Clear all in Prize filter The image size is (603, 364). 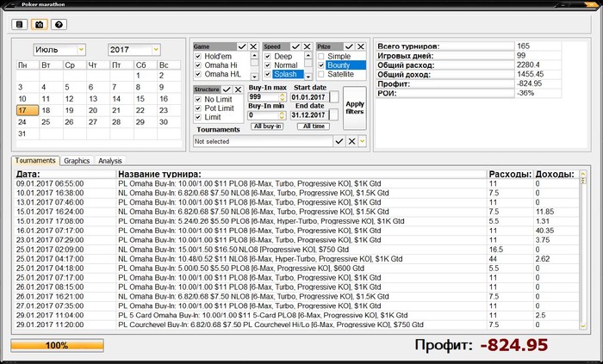tap(361, 46)
